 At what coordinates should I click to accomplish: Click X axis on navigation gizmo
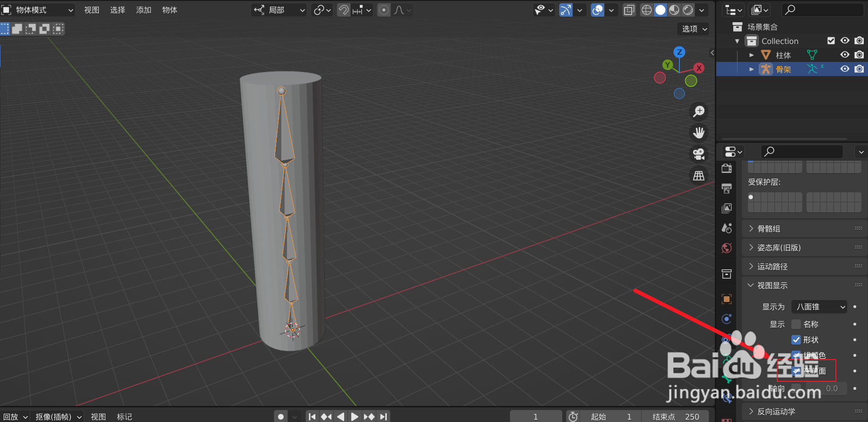point(699,68)
